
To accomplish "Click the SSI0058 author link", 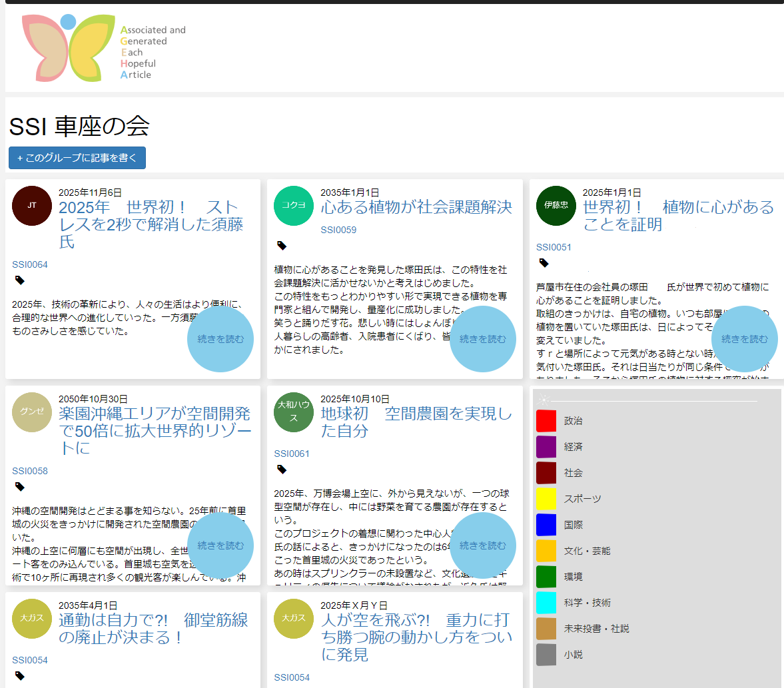I will 30,471.
